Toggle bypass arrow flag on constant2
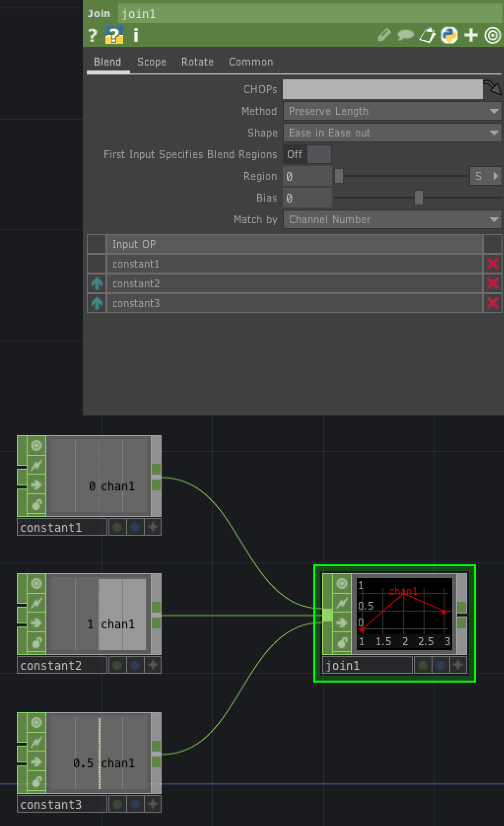Image resolution: width=504 pixels, height=826 pixels. (36, 623)
